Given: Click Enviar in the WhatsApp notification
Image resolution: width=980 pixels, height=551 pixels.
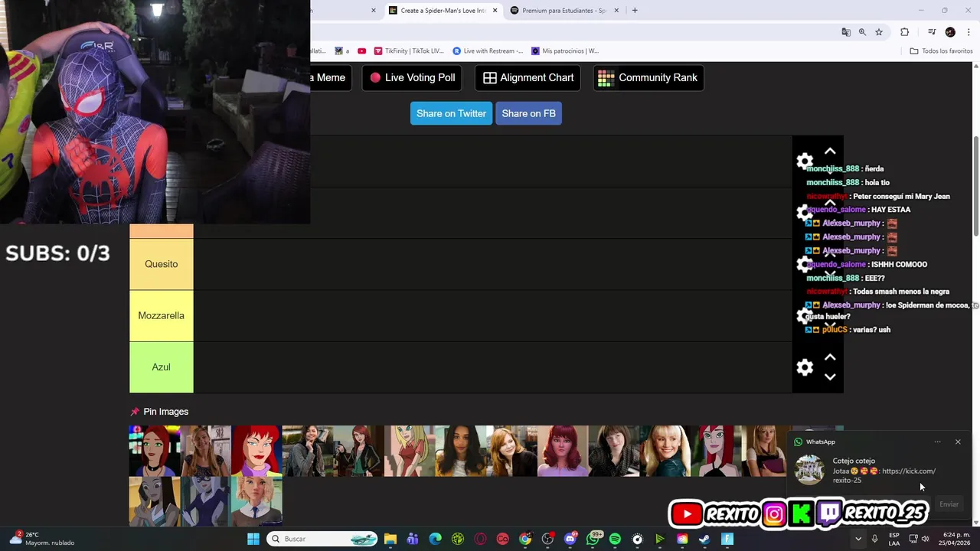Looking at the screenshot, I should 949,504.
